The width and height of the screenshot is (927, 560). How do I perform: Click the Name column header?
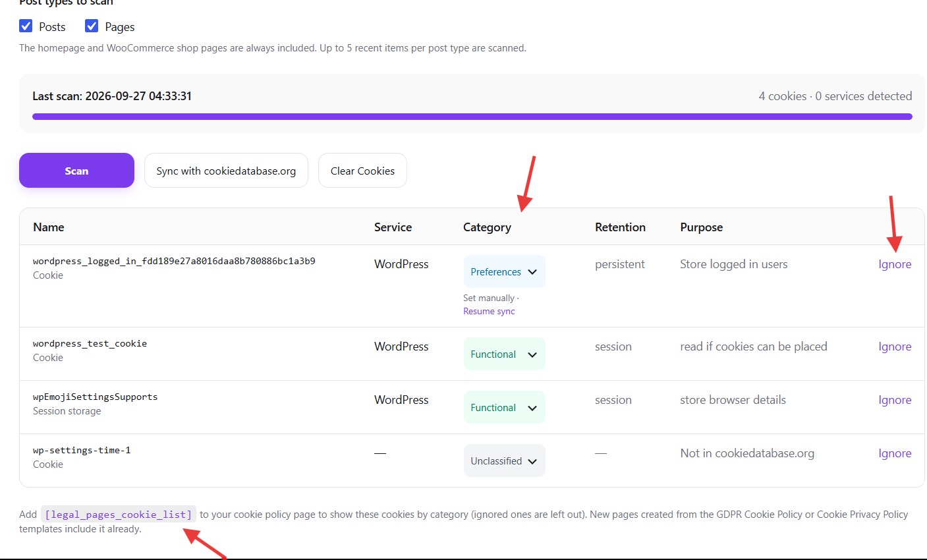pos(49,227)
